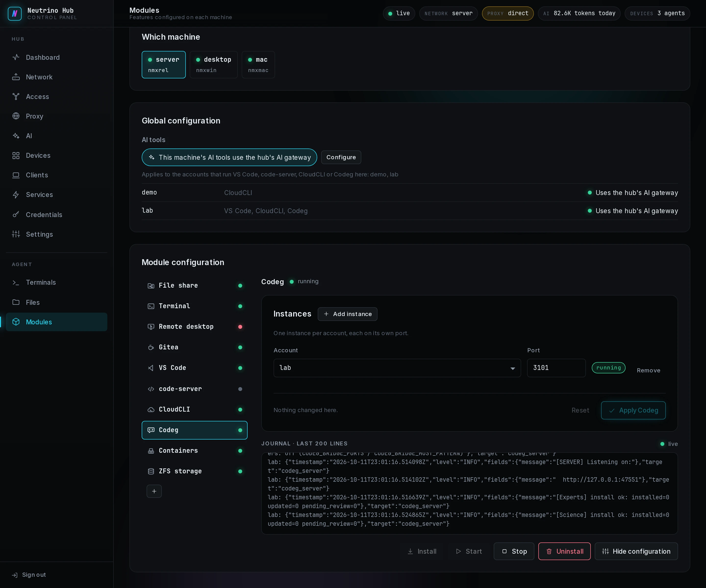Select the desktop machine nmxwin

tap(214, 64)
